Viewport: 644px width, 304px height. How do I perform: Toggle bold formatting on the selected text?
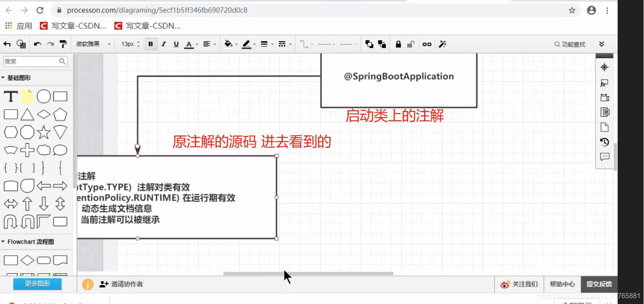click(151, 44)
